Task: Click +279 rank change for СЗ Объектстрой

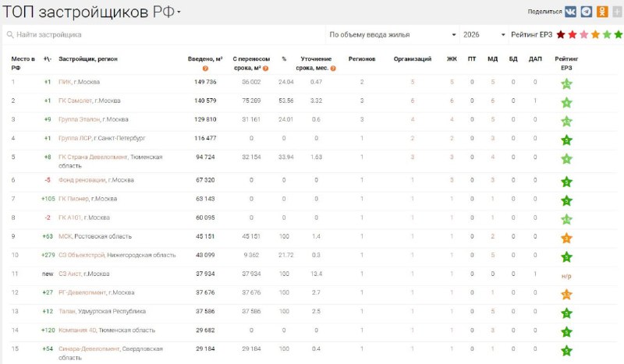Action: (48, 255)
